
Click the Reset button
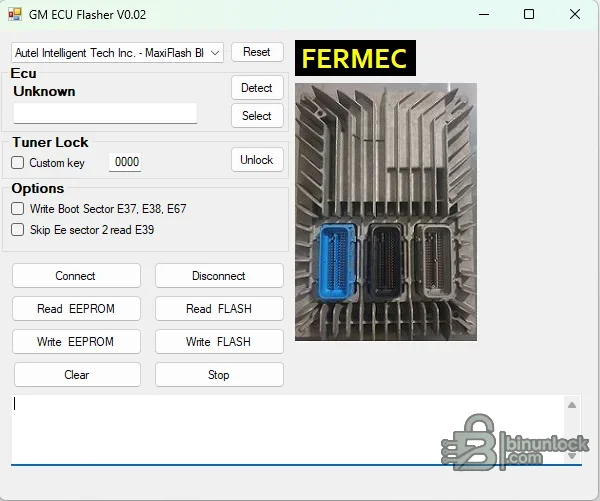[257, 52]
